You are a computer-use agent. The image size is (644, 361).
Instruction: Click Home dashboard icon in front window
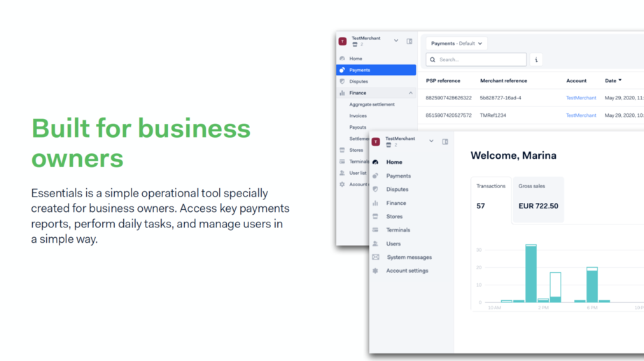coord(375,162)
